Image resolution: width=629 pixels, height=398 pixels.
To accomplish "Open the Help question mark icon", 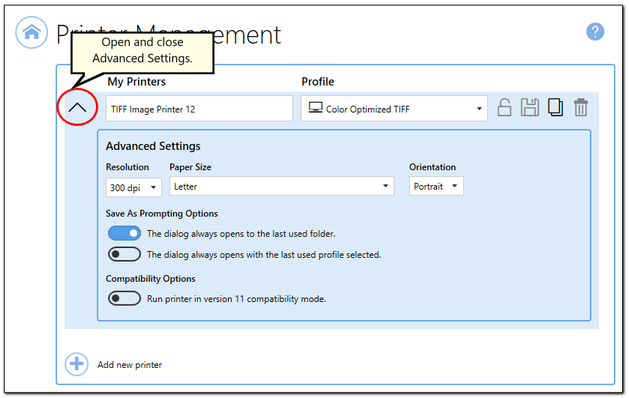I will click(x=595, y=31).
